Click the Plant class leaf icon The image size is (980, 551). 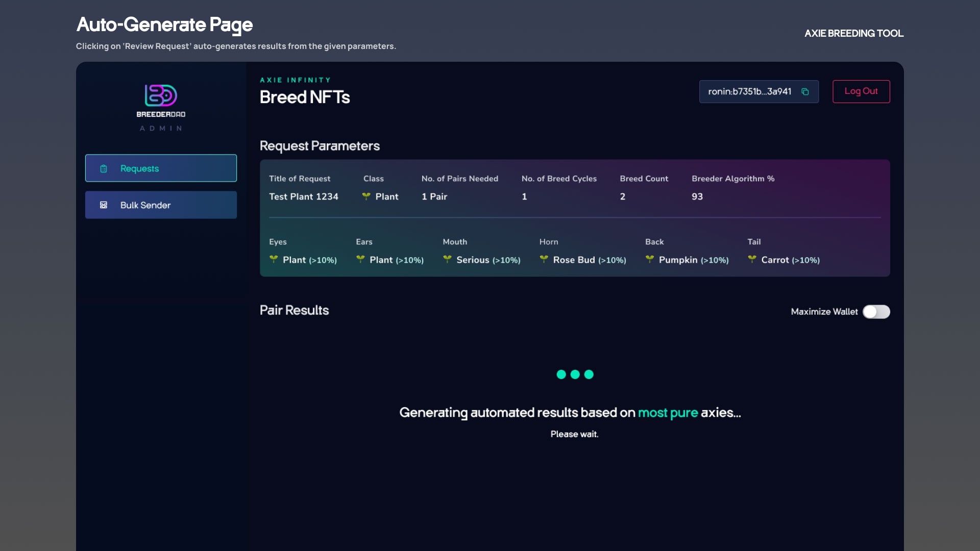(366, 196)
